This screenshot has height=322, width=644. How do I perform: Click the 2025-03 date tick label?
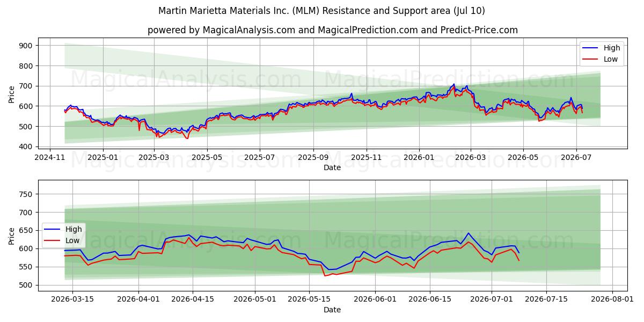point(154,158)
